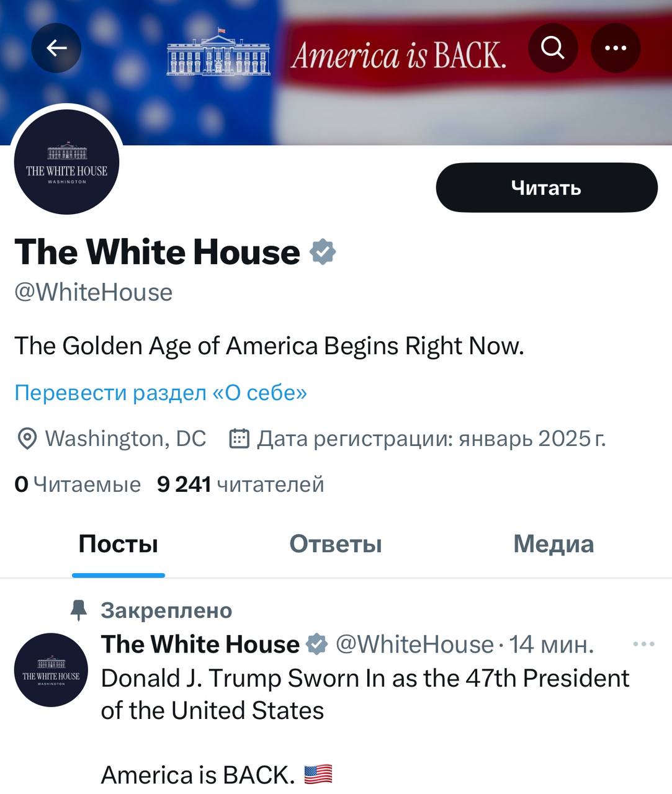Tap the back arrow icon
Image resolution: width=672 pixels, height=794 pixels.
[x=56, y=48]
